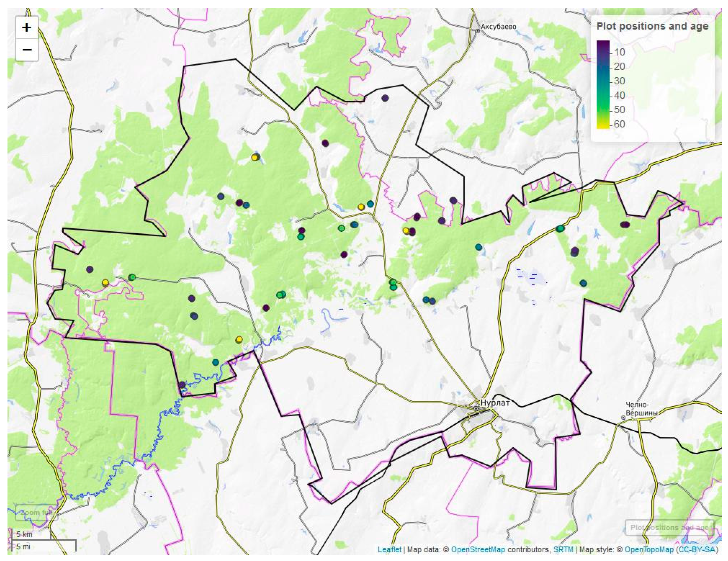Select the southernmost dark marker by the blue river

[x=182, y=385]
